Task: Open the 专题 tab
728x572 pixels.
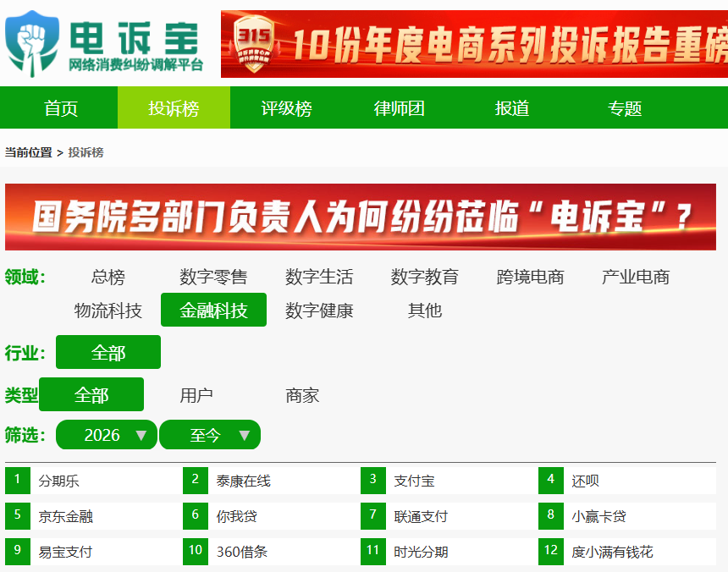Action: [x=625, y=107]
